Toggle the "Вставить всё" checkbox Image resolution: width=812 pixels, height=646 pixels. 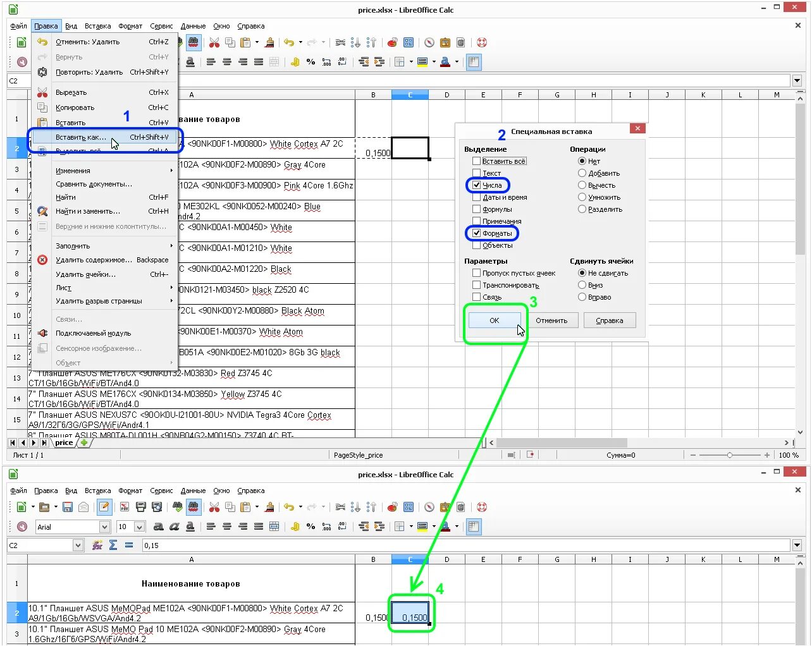pyautogui.click(x=476, y=161)
